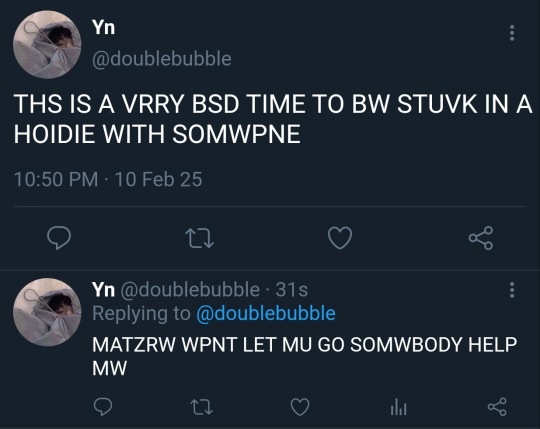Open the 31s timestamp on the reply
Screen dimensions: 540x429
click(x=292, y=290)
